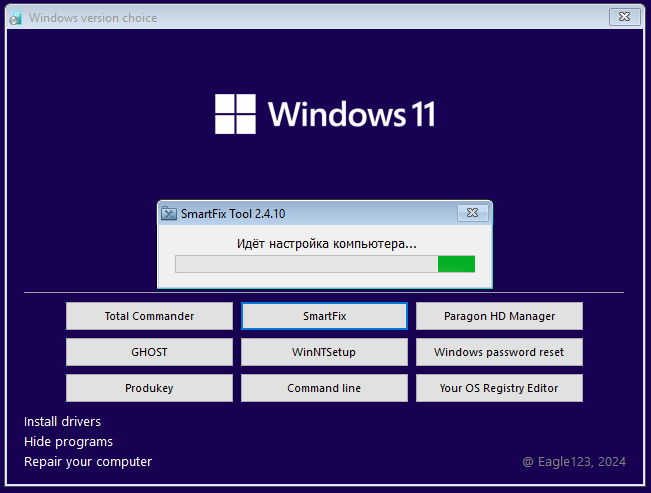The height and width of the screenshot is (493, 651).
Task: Click the SmartFix Tool title bar icon
Action: (x=169, y=213)
